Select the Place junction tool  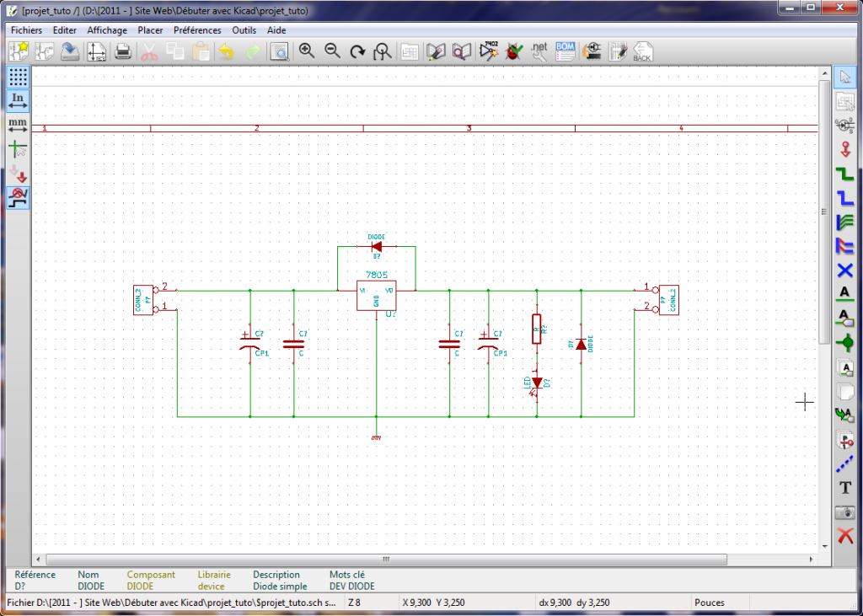click(844, 342)
